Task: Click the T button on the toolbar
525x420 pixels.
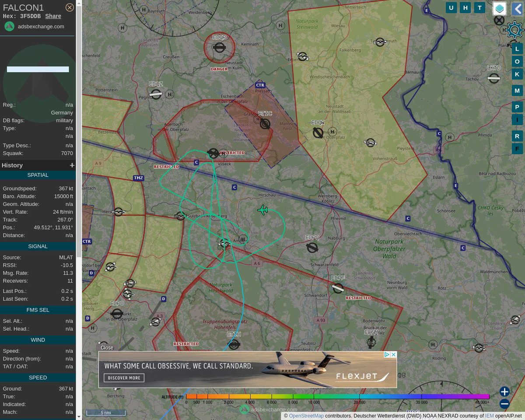Action: point(479,7)
